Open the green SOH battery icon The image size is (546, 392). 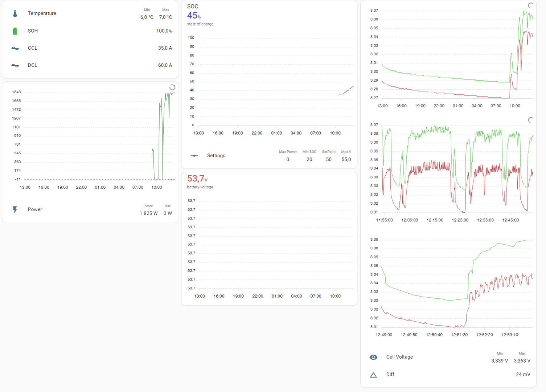pos(15,31)
